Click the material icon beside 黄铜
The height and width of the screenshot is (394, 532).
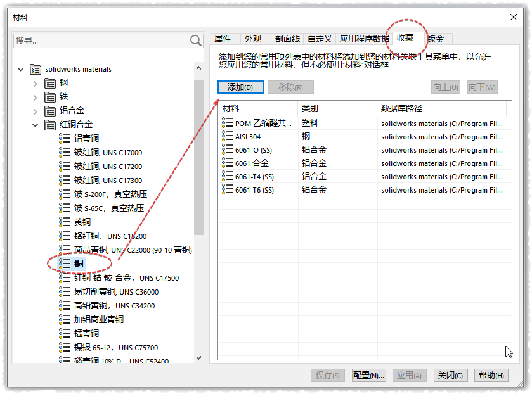pyautogui.click(x=65, y=222)
